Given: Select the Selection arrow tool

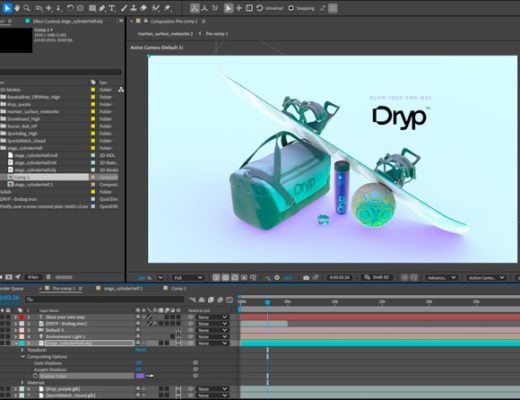Looking at the screenshot, I should [7, 8].
